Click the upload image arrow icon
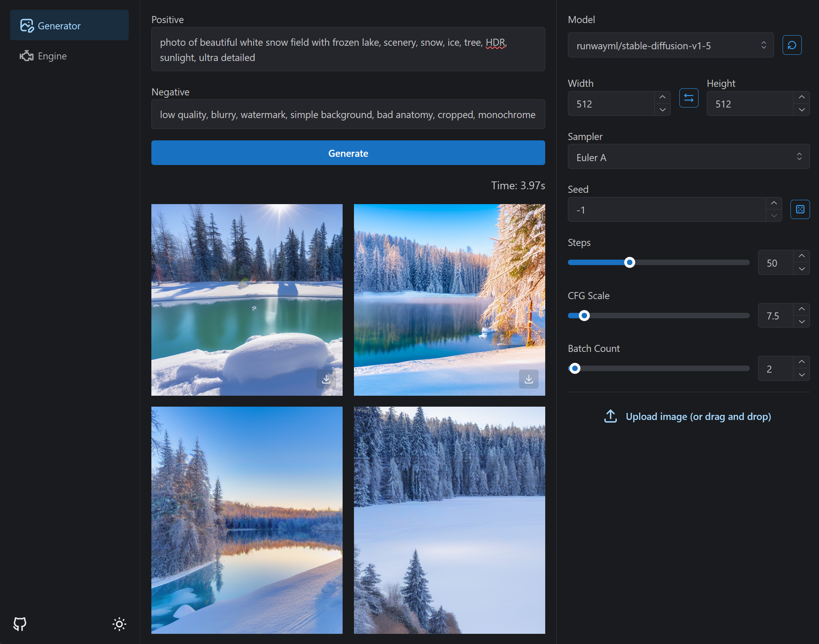The image size is (819, 644). tap(610, 416)
